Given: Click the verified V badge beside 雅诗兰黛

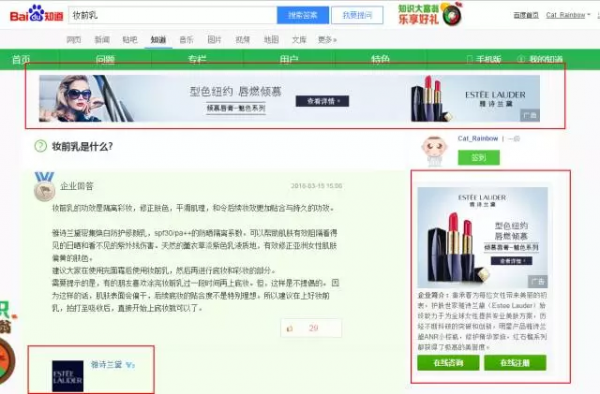Looking at the screenshot, I should coord(130,365).
